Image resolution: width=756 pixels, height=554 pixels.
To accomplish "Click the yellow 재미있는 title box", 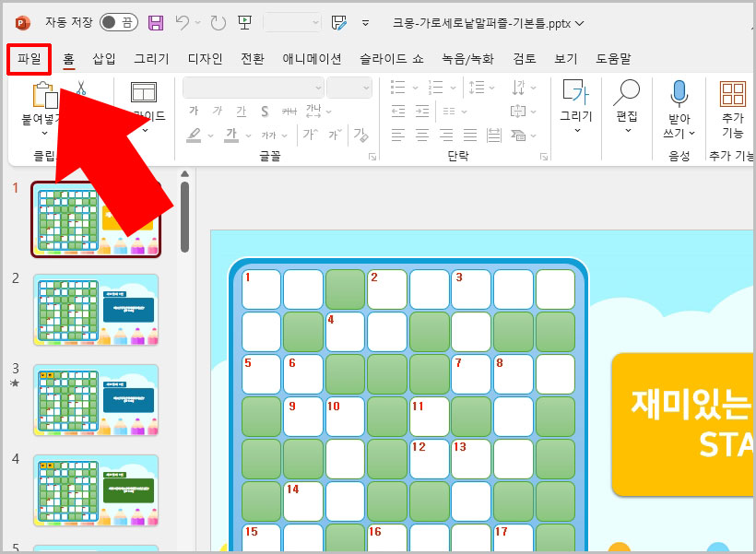I will click(x=683, y=424).
